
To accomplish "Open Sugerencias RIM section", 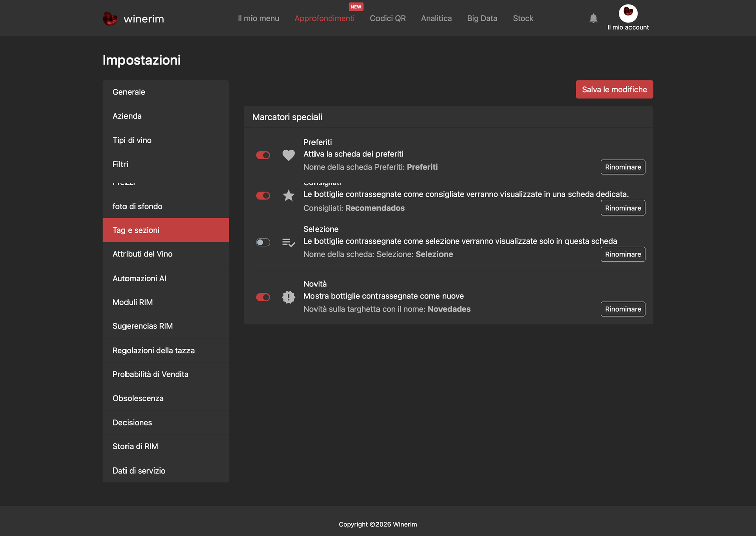I will tap(166, 326).
